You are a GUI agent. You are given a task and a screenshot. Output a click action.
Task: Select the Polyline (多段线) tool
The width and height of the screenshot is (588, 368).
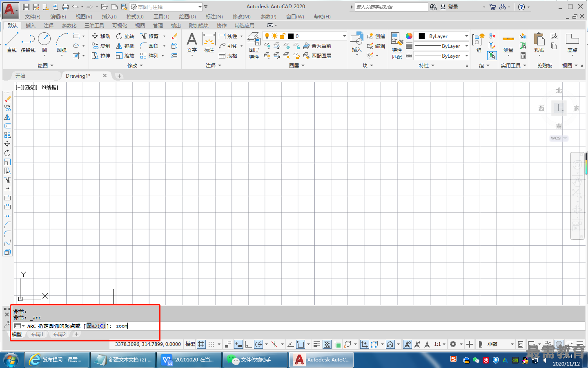tap(28, 43)
